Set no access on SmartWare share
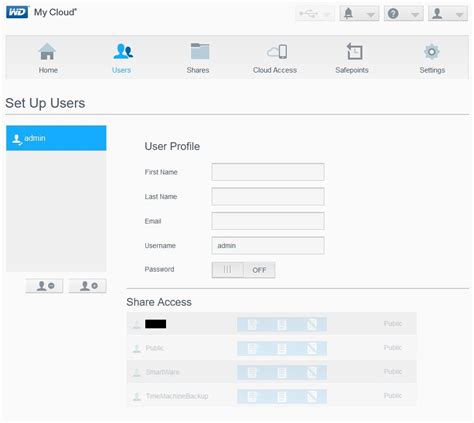Viewport: 474px width, 423px height. [312, 373]
